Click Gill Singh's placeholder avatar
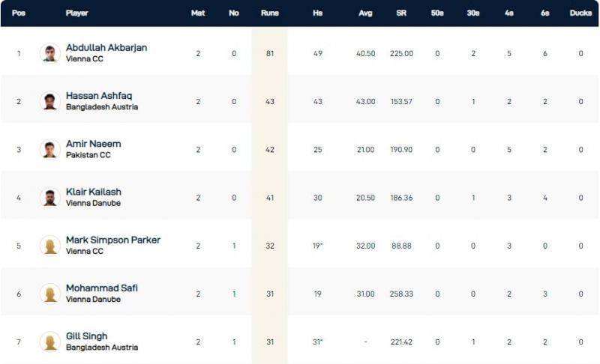 pos(50,342)
